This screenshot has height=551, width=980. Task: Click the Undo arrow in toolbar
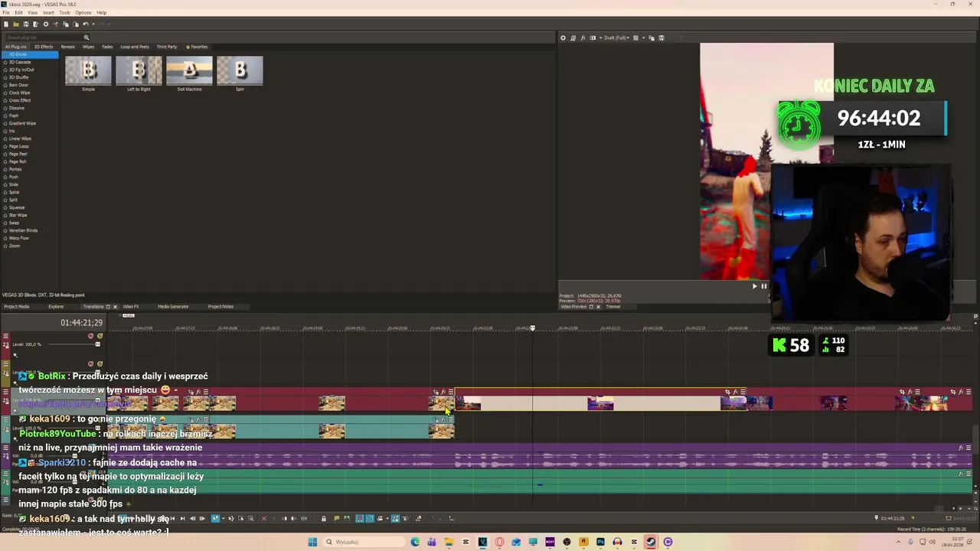(85, 24)
